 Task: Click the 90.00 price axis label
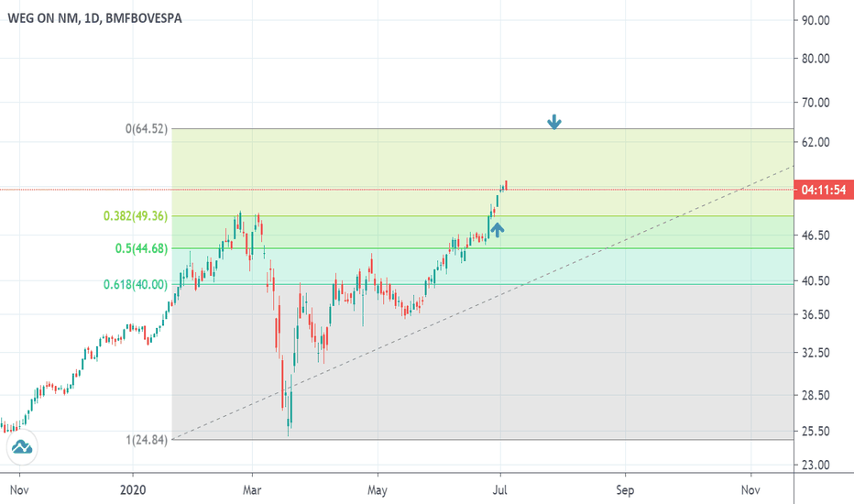click(x=816, y=20)
